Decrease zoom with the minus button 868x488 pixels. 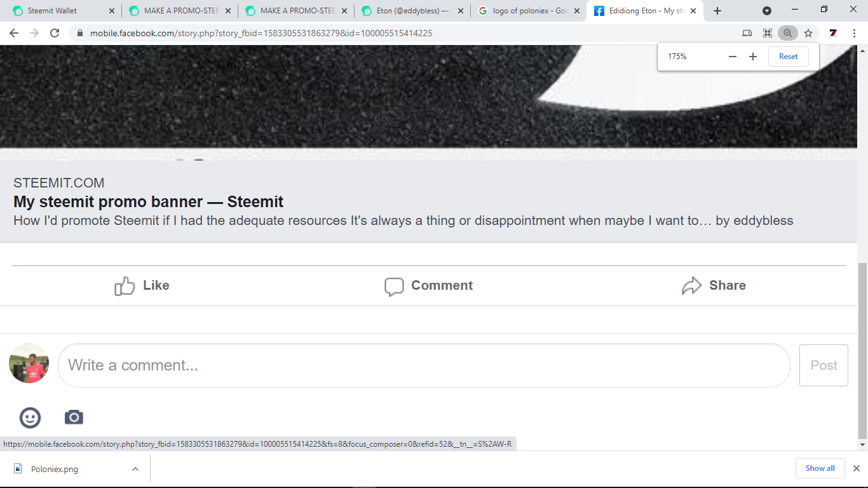733,57
